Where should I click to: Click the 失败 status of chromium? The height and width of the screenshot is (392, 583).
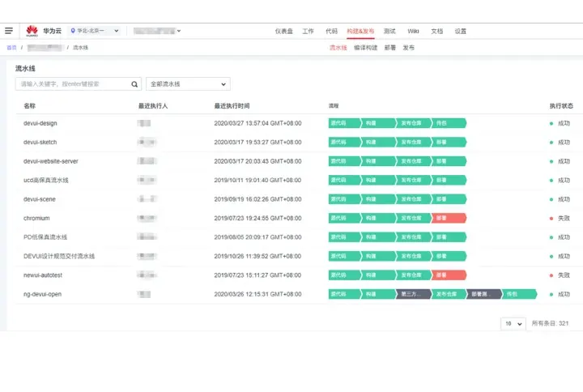pos(560,218)
